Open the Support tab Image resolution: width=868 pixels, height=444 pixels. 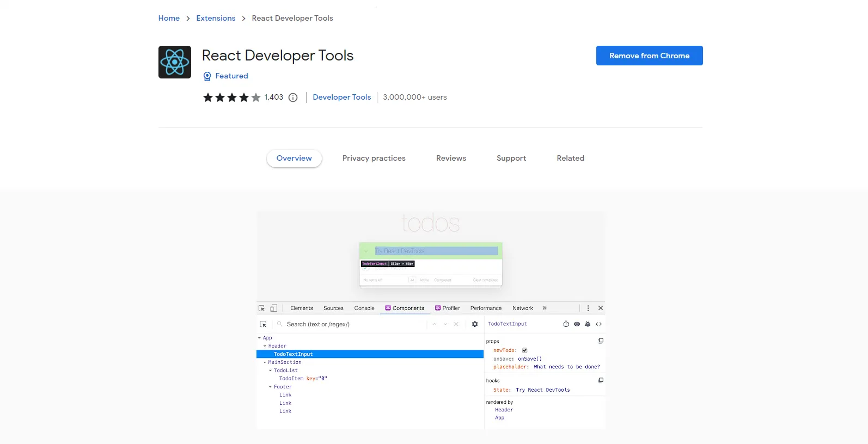[x=511, y=159]
